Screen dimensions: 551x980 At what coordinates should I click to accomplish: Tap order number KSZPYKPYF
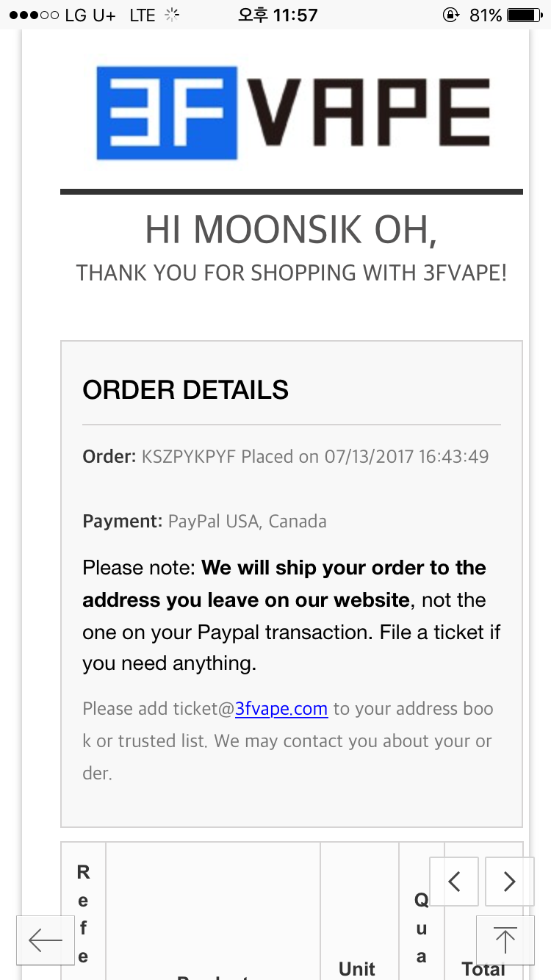(189, 456)
